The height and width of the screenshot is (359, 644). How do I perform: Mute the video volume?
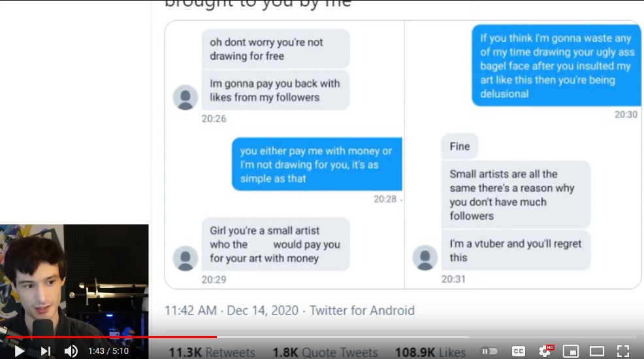click(71, 351)
